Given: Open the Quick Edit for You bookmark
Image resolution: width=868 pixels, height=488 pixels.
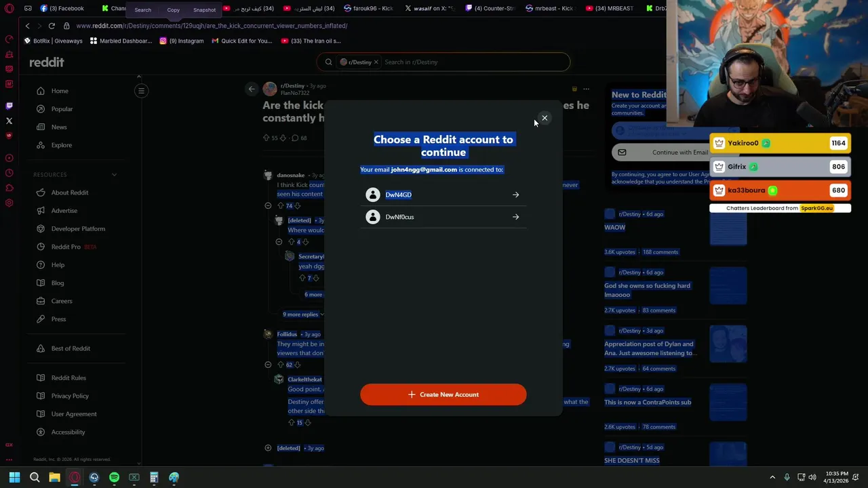Looking at the screenshot, I should point(241,41).
